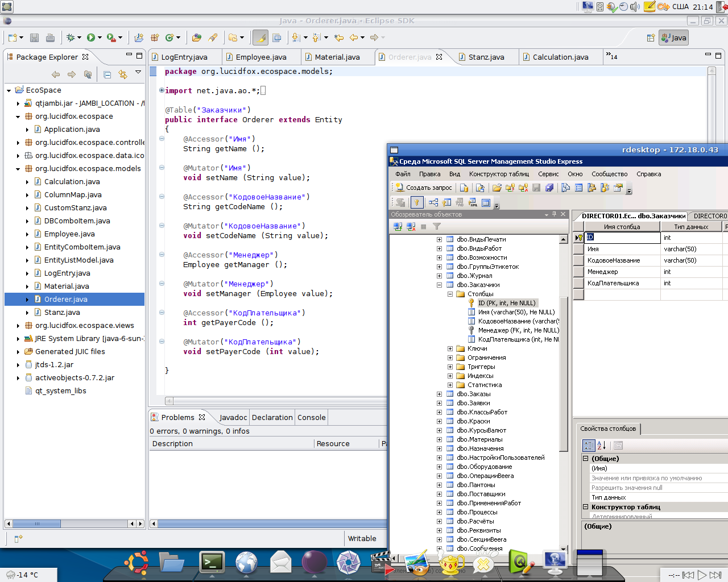Click the Manage XML Indexes icon
728x582 pixels.
click(473, 202)
